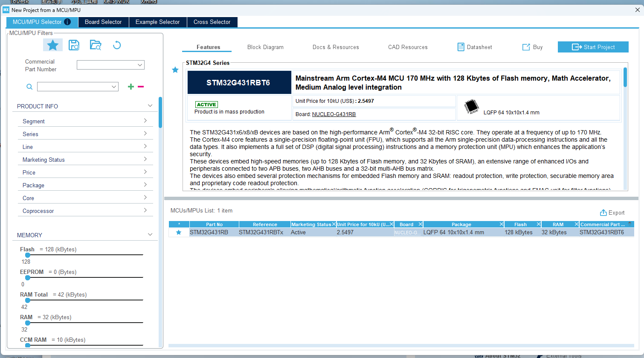This screenshot has height=358, width=644.
Task: Remove a search criterion with the pink minus
Action: pos(141,87)
